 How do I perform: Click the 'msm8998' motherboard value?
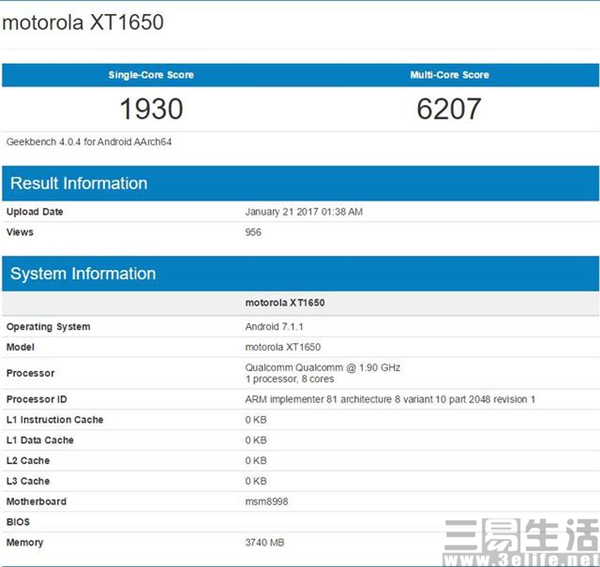point(267,502)
